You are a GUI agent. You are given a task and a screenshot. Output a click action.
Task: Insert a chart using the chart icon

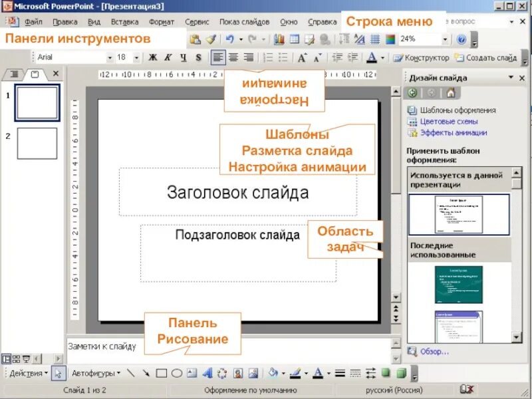(279, 39)
